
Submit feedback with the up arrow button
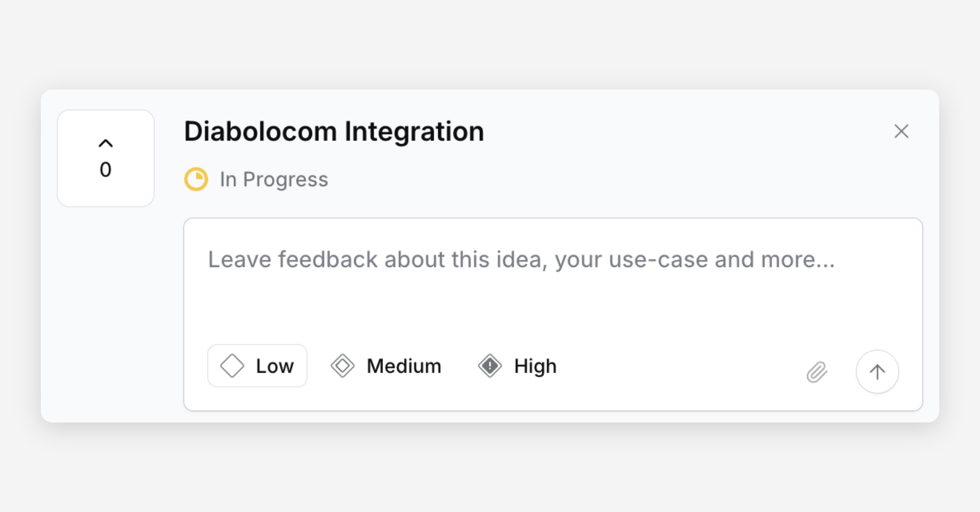pyautogui.click(x=877, y=372)
